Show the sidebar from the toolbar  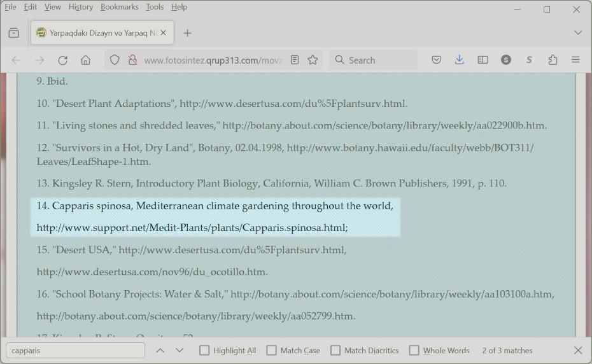[x=483, y=60]
